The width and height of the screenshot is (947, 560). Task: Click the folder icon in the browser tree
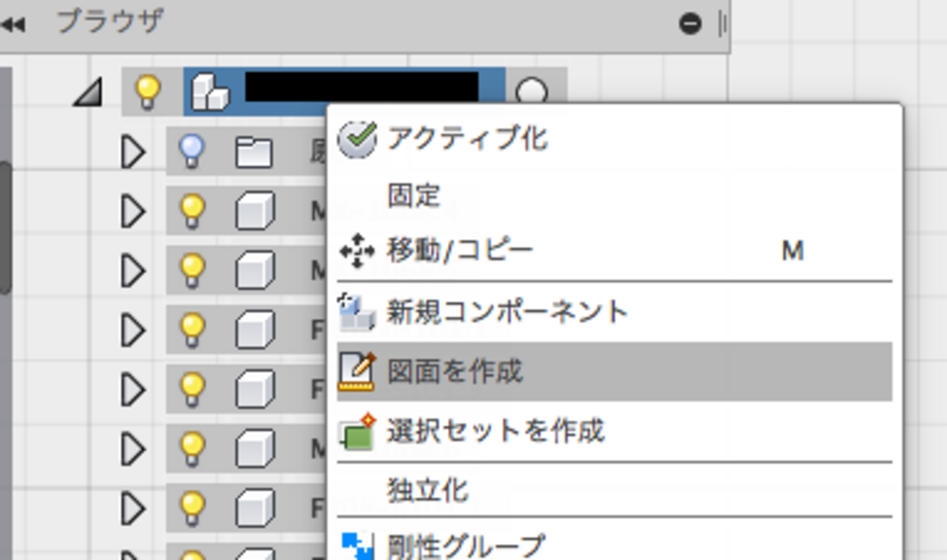254,153
